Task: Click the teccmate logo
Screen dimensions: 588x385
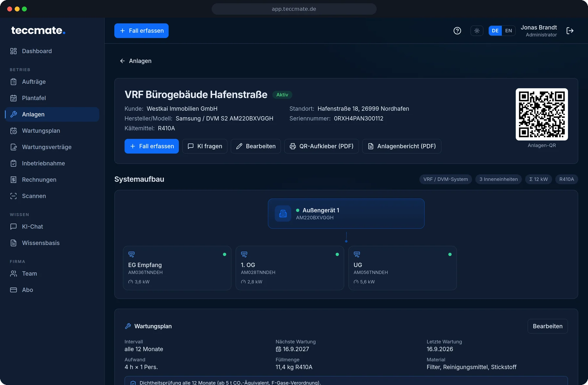Action: 38,30
